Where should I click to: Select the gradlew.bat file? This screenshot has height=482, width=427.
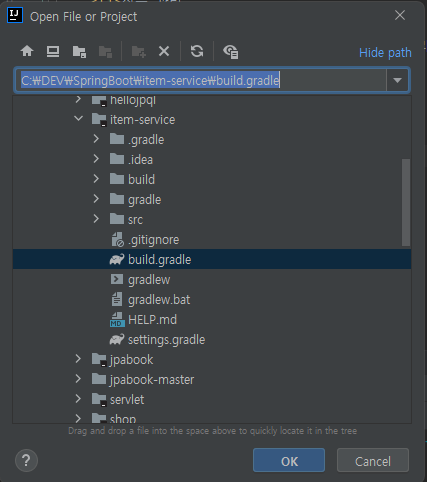(x=212, y=299)
